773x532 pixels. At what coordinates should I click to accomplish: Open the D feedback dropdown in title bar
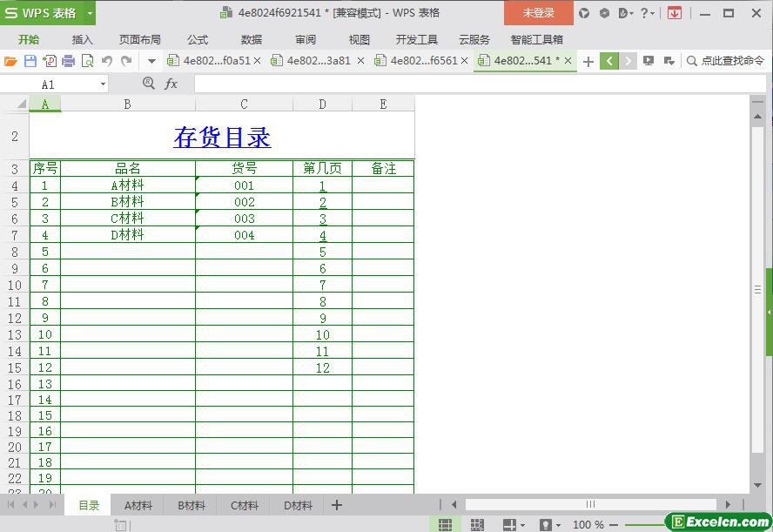(626, 13)
